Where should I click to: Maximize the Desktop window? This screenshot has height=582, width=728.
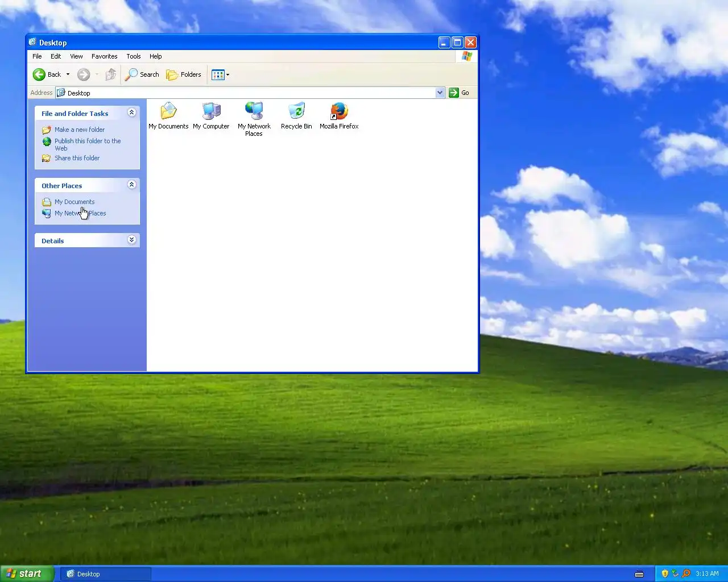pyautogui.click(x=457, y=42)
